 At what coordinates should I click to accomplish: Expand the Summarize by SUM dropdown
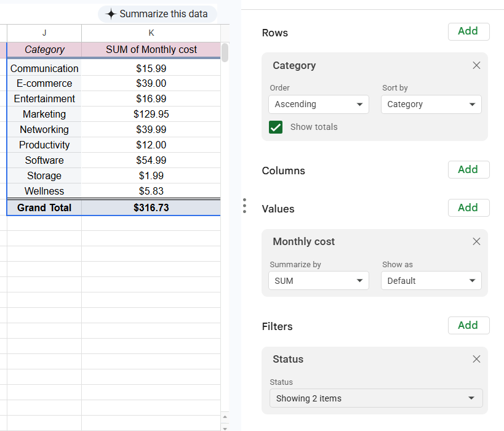click(x=319, y=281)
